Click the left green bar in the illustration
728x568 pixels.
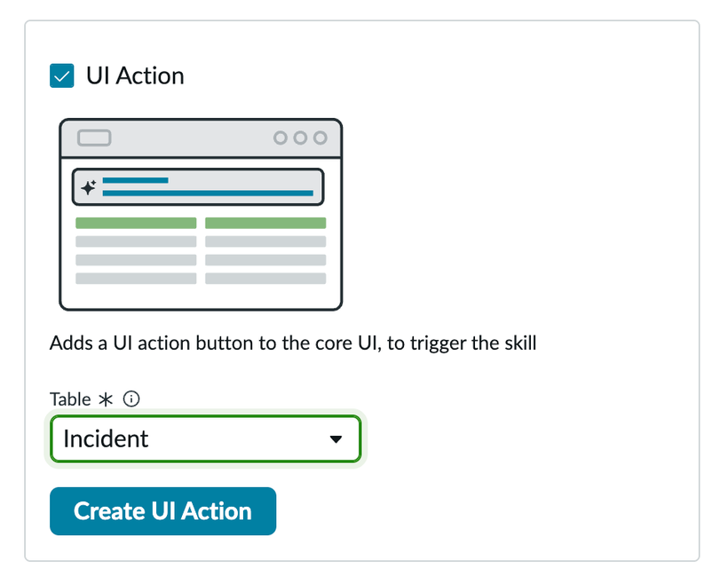136,223
